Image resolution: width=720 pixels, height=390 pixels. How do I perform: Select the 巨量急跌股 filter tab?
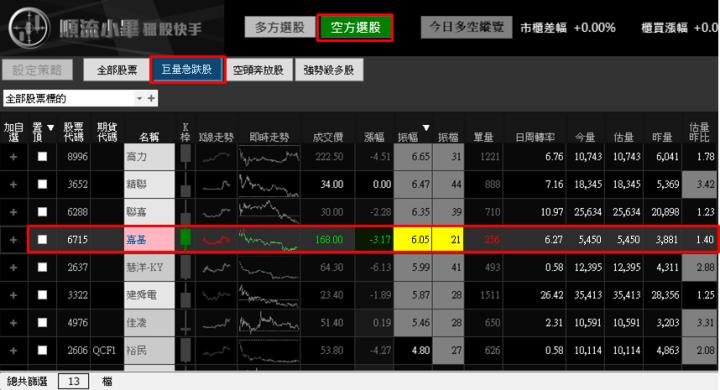(187, 70)
